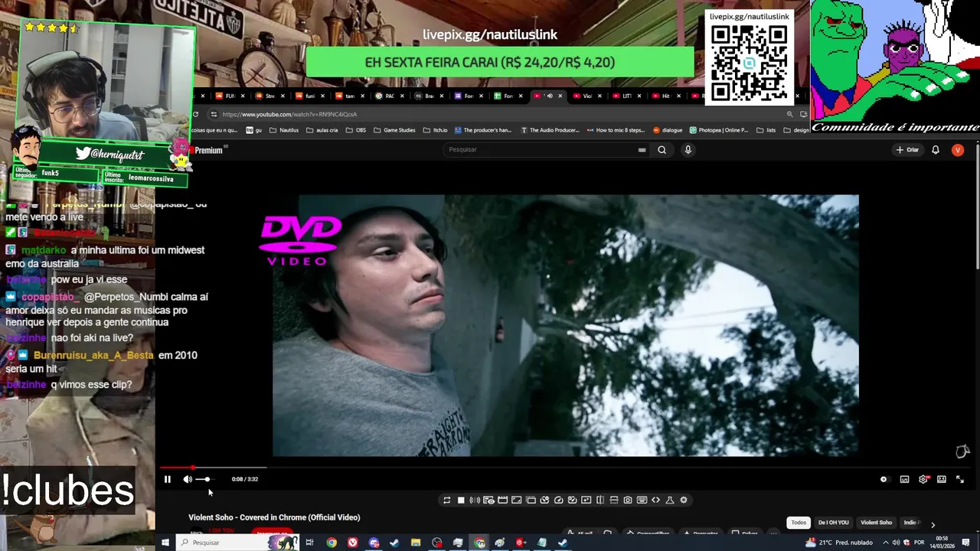The width and height of the screenshot is (980, 551).
Task: Click the embed code brackets icon
Action: [x=655, y=500]
